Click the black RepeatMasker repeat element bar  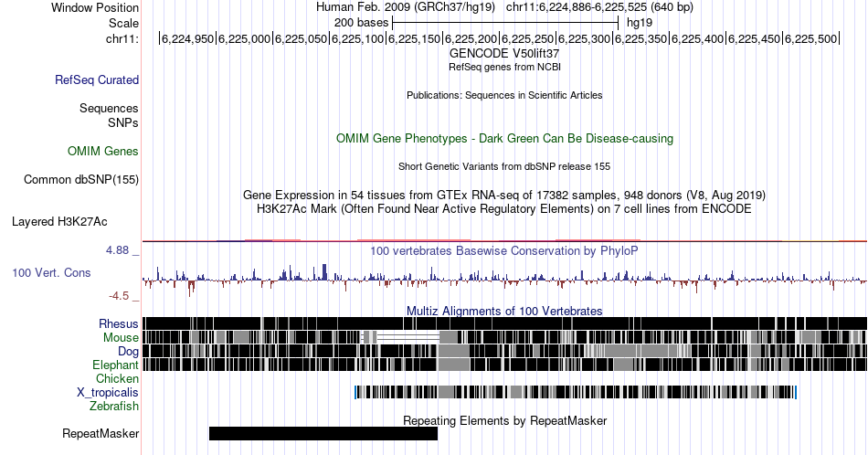[323, 433]
